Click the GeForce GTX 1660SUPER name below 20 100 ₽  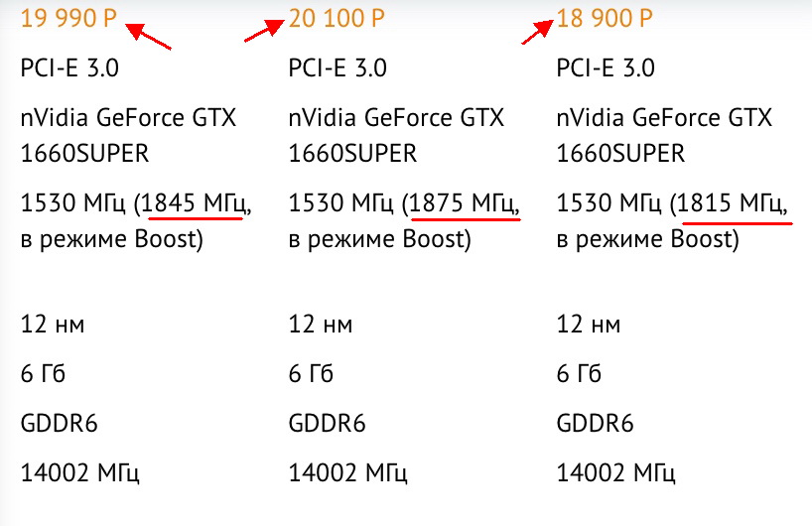[x=396, y=136]
